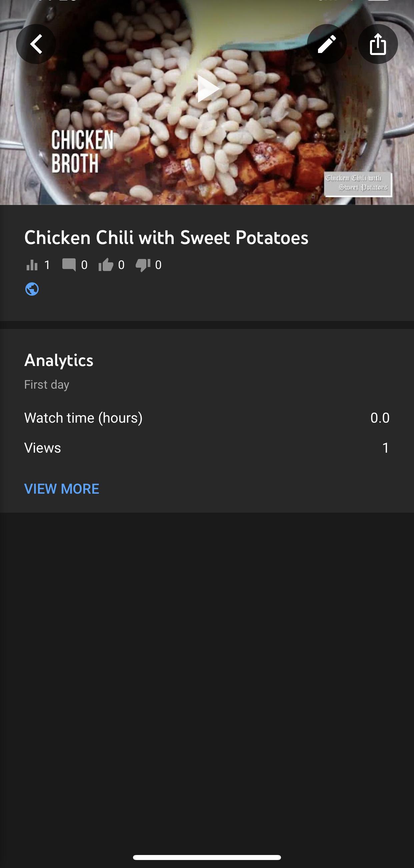This screenshot has height=868, width=414.
Task: Tap the Views value of 1
Action: pyautogui.click(x=385, y=448)
